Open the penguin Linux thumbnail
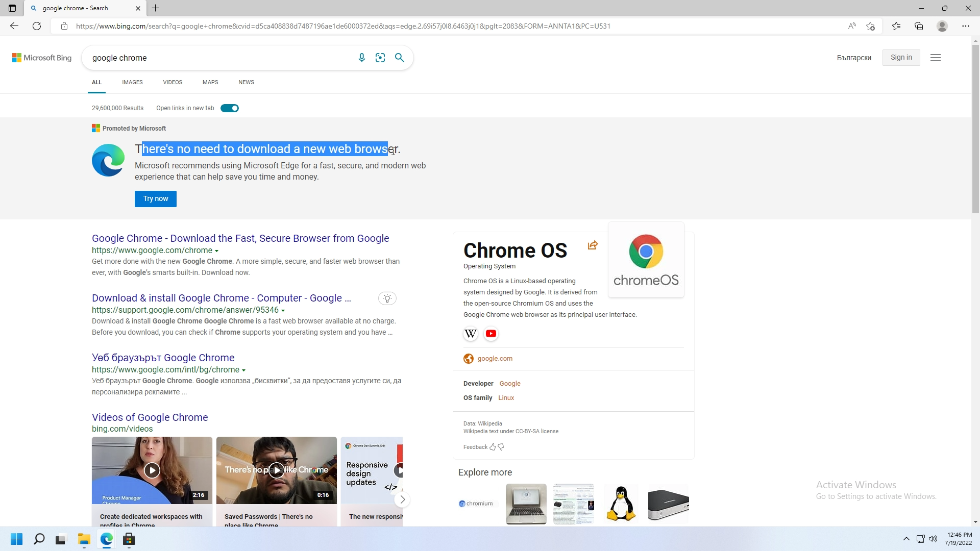Viewport: 980px width, 551px height. tap(621, 504)
